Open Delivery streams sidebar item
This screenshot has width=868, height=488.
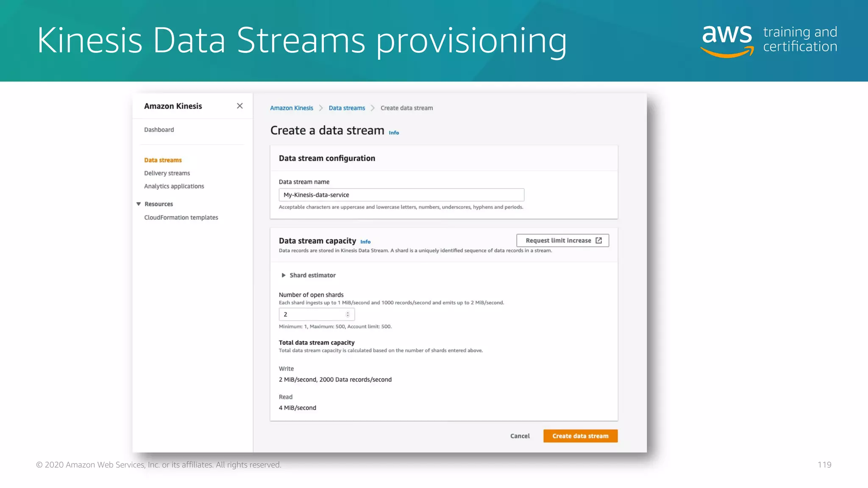point(167,173)
